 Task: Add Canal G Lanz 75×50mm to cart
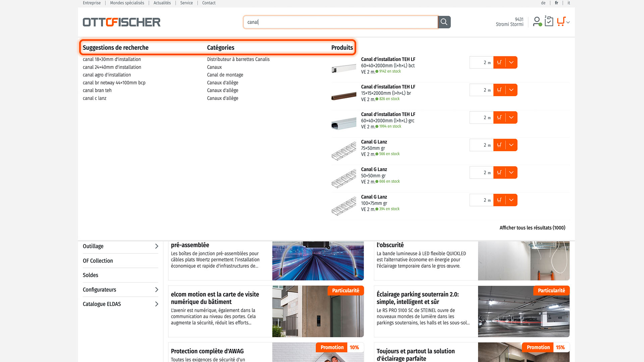coord(499,145)
